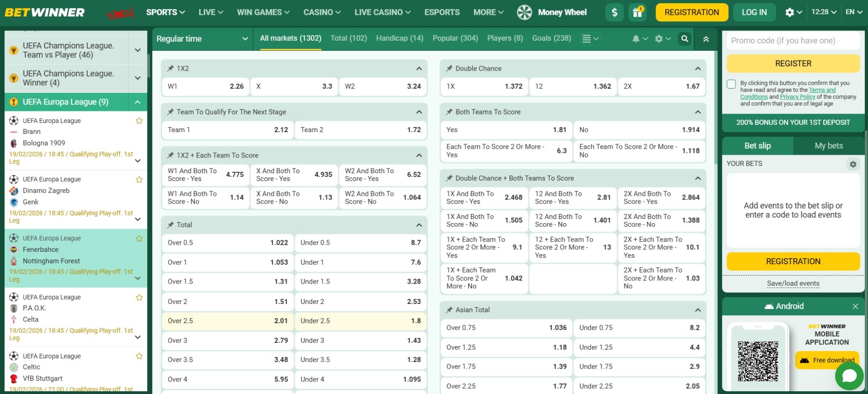Click the header REGISTRATION button
The width and height of the screenshot is (868, 394).
pyautogui.click(x=692, y=12)
